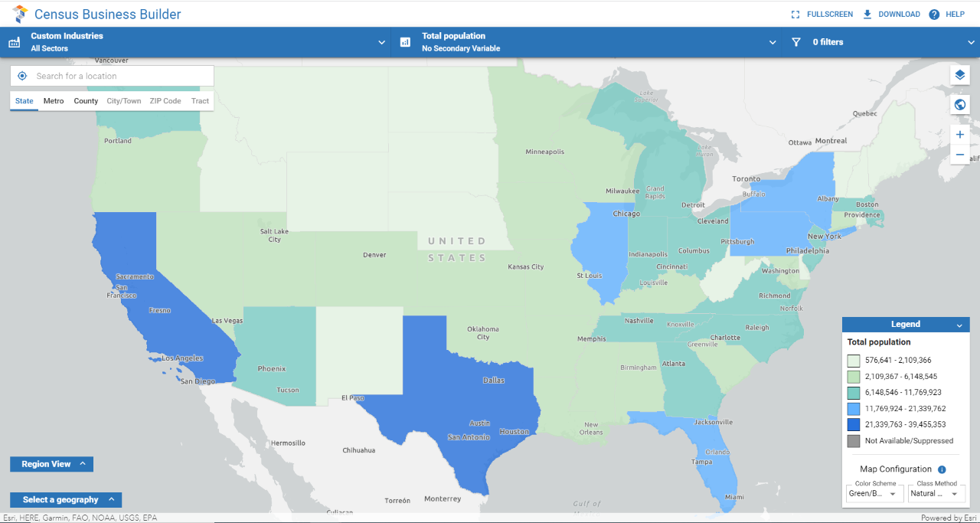Image resolution: width=980 pixels, height=523 pixels.
Task: Open the map layers button
Action: click(960, 75)
